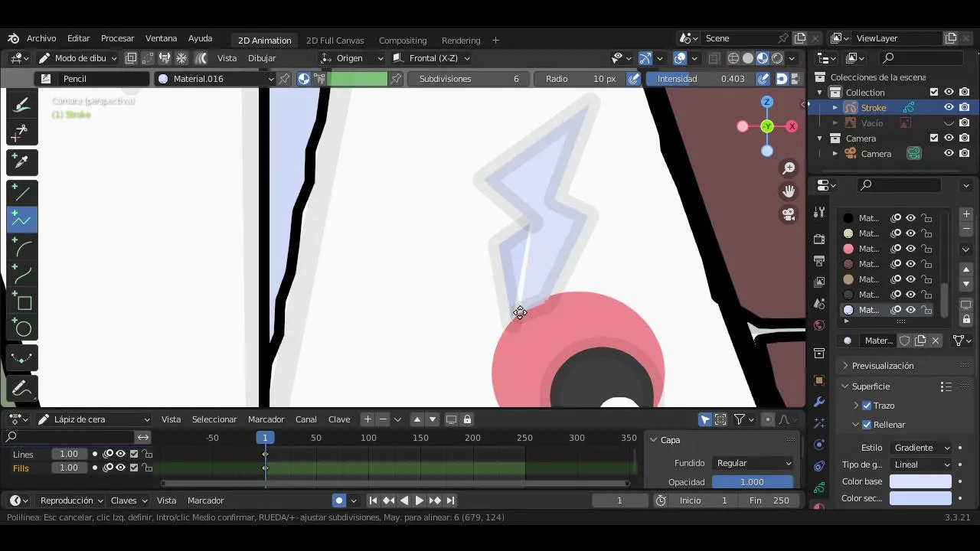Enable the Trazo checkbox
This screenshot has width=980, height=551.
tap(867, 406)
